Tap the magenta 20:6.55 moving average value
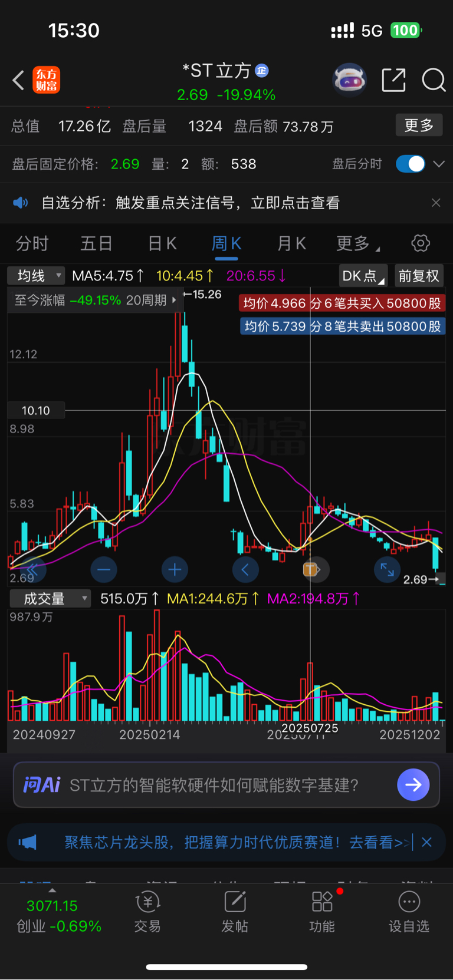This screenshot has width=453, height=980. [x=257, y=275]
